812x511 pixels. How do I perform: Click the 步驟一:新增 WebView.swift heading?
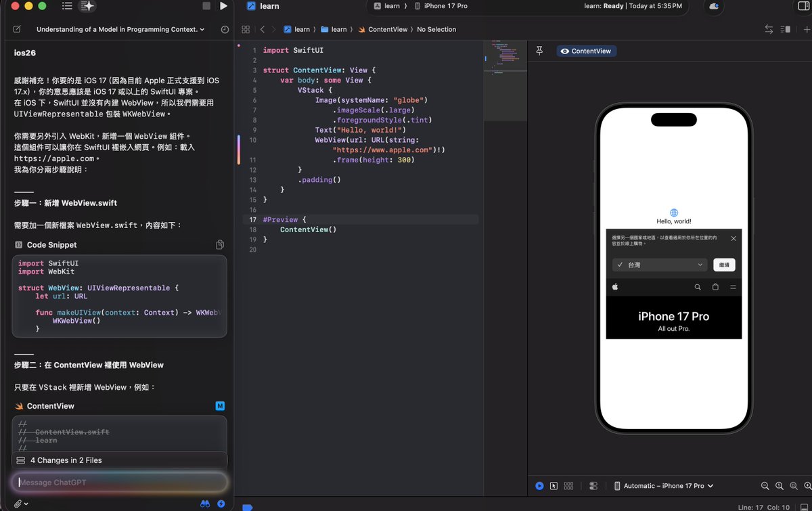[x=66, y=203]
